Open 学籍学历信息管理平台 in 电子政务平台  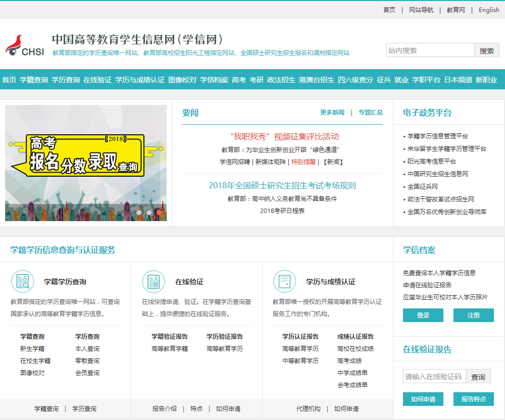(438, 136)
